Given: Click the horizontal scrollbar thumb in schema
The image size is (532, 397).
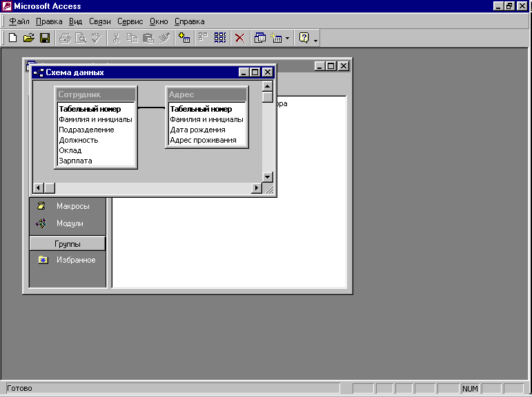Looking at the screenshot, I should pyautogui.click(x=50, y=187).
